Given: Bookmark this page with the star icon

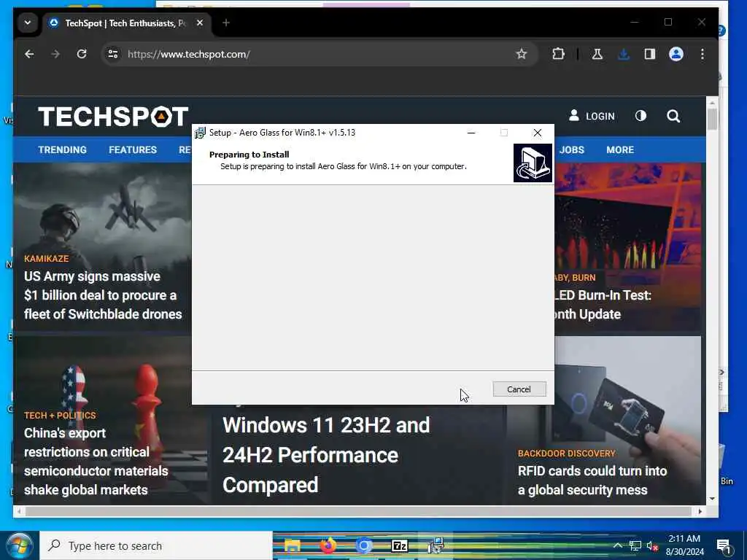Looking at the screenshot, I should point(521,54).
